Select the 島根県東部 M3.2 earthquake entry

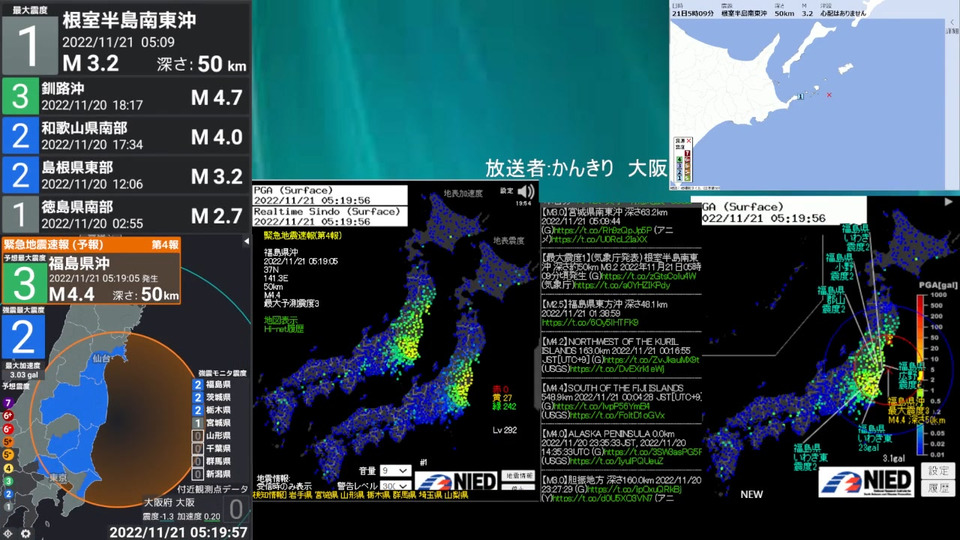click(x=126, y=175)
